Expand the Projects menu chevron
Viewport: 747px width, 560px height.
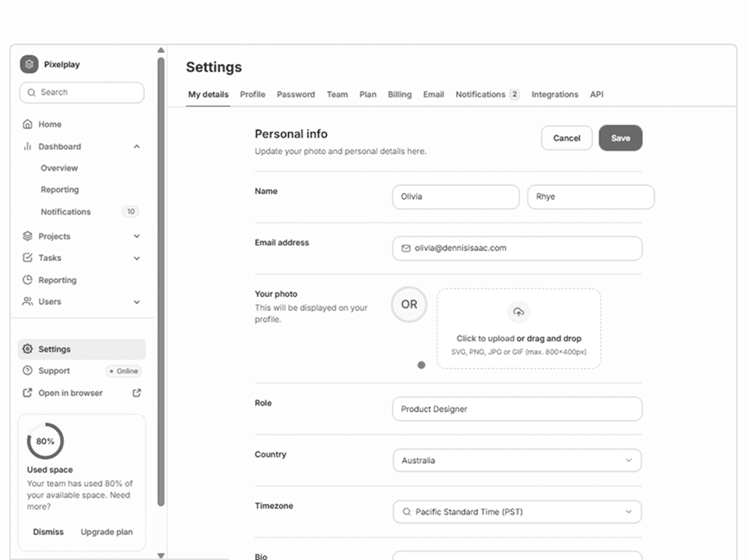point(137,236)
